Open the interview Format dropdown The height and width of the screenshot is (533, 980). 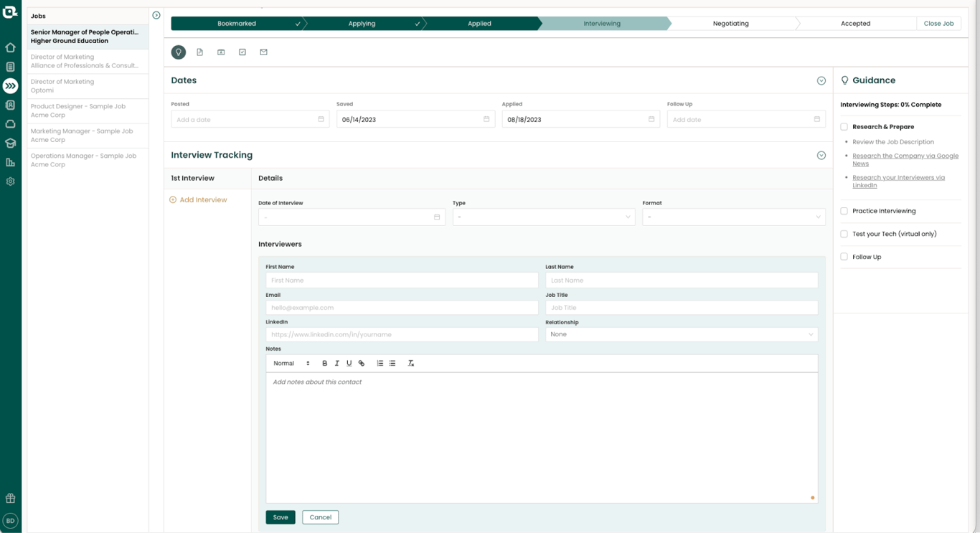(734, 217)
